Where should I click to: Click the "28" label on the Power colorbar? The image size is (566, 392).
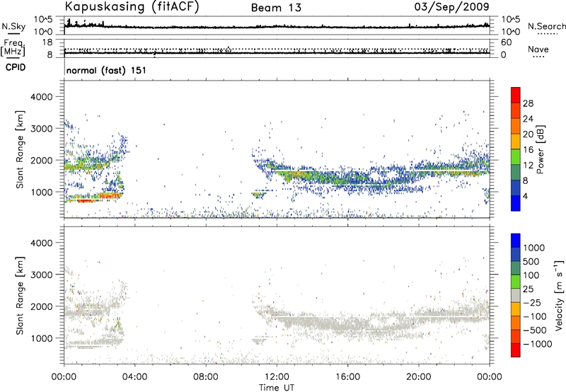528,103
